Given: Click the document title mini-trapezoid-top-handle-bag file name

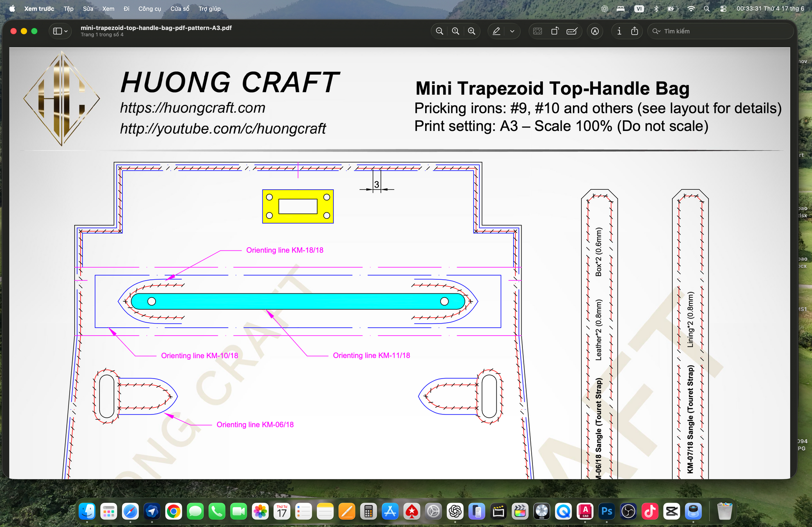Looking at the screenshot, I should coord(156,28).
